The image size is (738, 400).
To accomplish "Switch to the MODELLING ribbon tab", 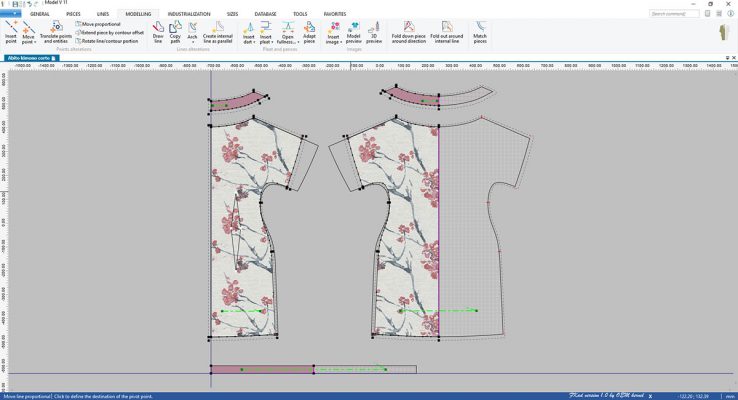I will coord(138,14).
